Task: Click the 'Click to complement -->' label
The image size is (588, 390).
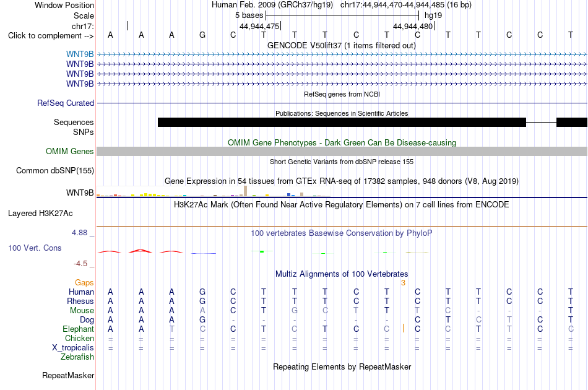Action: [x=51, y=36]
